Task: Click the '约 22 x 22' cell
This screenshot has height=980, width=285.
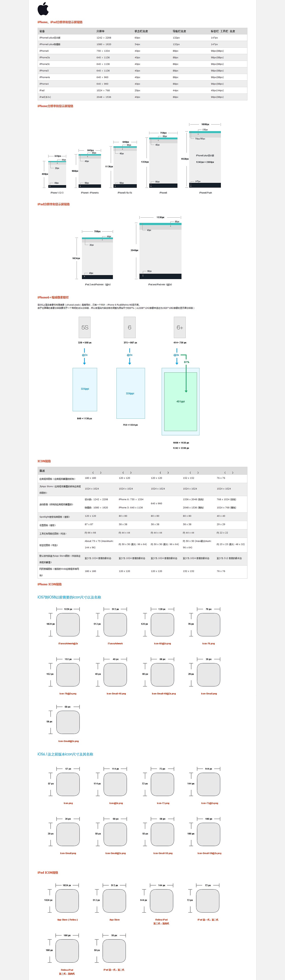Action: pyautogui.click(x=222, y=533)
